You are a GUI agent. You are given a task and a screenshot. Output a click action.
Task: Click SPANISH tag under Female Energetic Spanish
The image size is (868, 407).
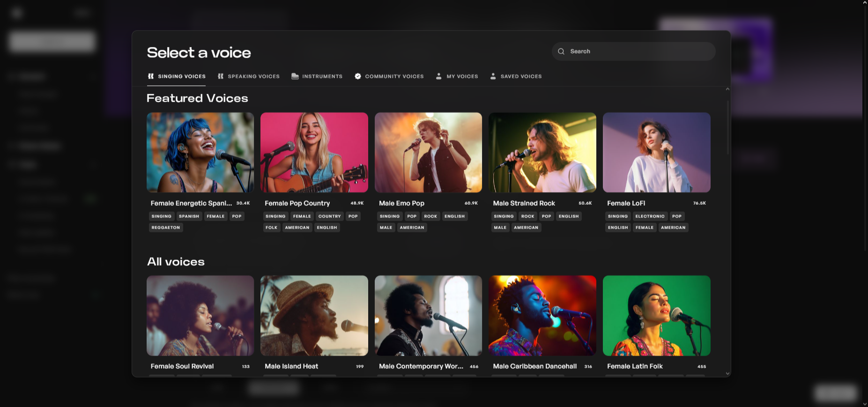pyautogui.click(x=189, y=216)
